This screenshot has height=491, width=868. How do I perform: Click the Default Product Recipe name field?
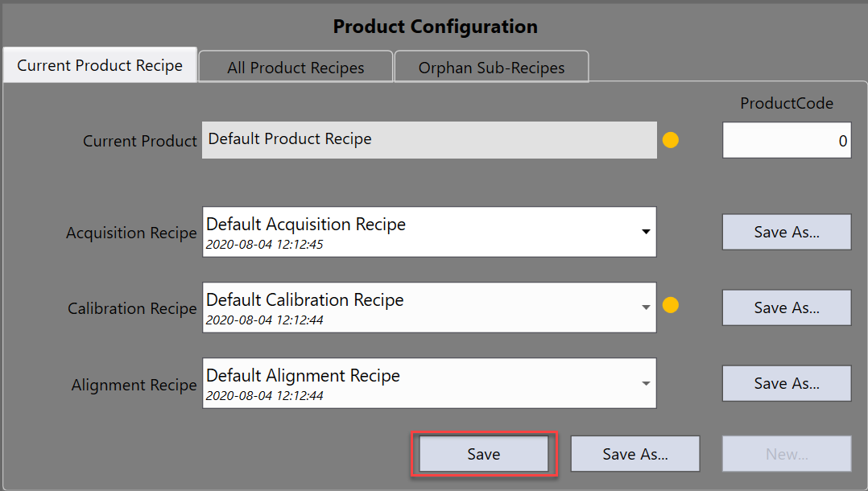coord(428,140)
